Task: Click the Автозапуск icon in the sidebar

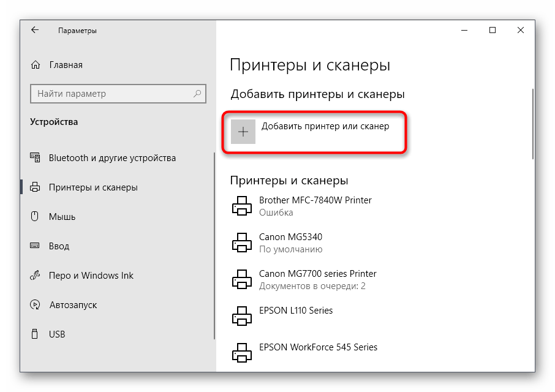Action: (x=35, y=304)
